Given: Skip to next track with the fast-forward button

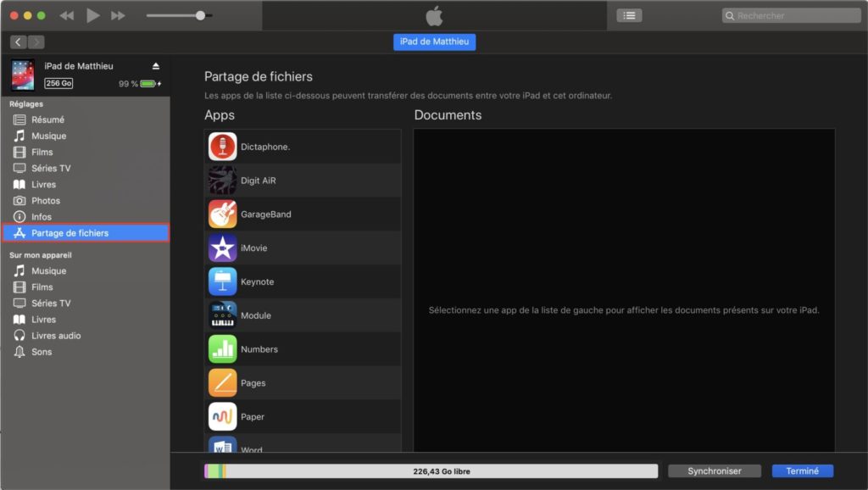Looking at the screenshot, I should [119, 15].
